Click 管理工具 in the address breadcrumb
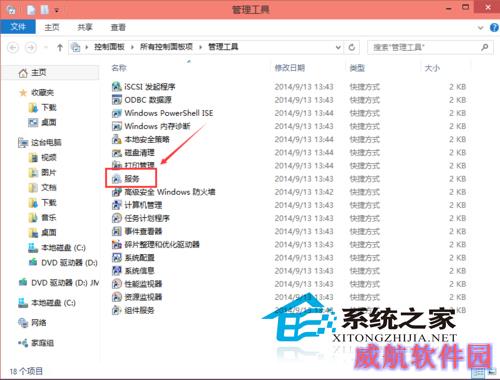This screenshot has height=380, width=500. (x=223, y=47)
